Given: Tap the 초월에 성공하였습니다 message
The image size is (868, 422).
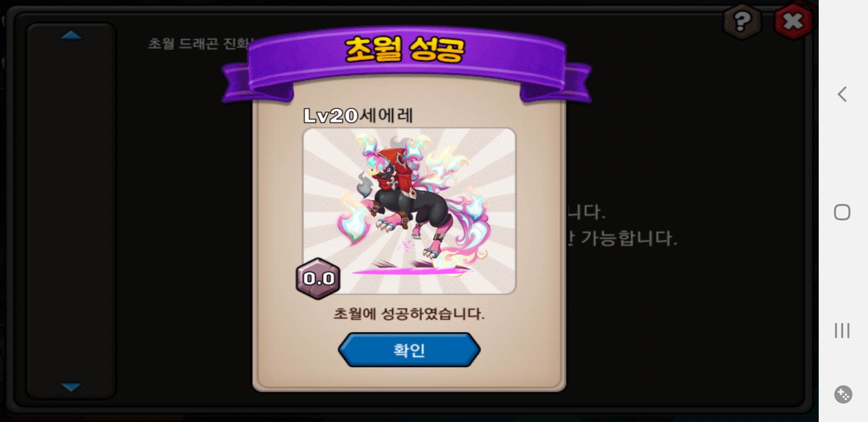Looking at the screenshot, I should (x=409, y=314).
